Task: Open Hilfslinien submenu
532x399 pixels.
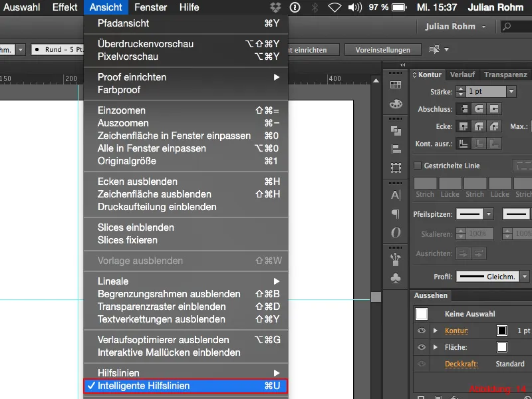Action: (186, 373)
